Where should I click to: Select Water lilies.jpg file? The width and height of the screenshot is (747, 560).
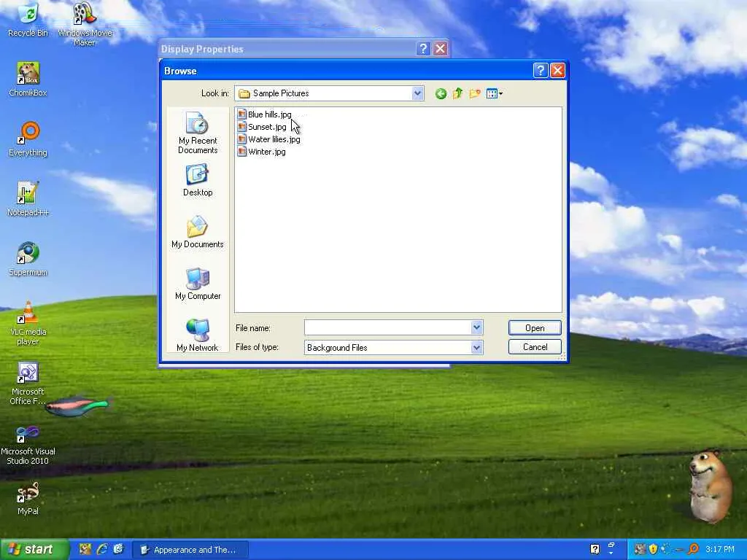[268, 139]
